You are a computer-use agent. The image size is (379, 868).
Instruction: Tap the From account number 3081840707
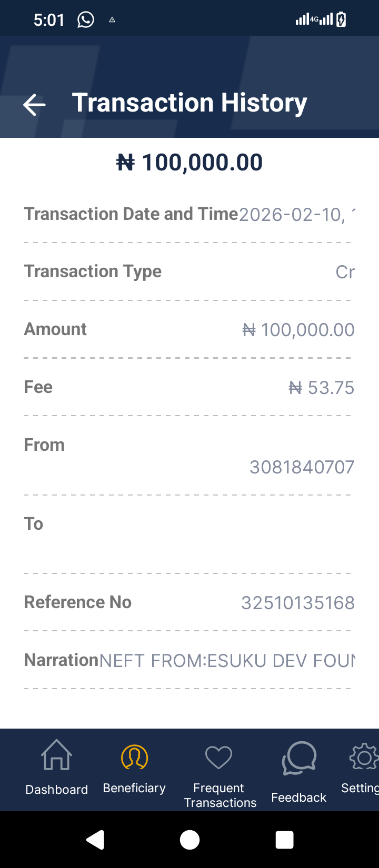click(x=302, y=467)
